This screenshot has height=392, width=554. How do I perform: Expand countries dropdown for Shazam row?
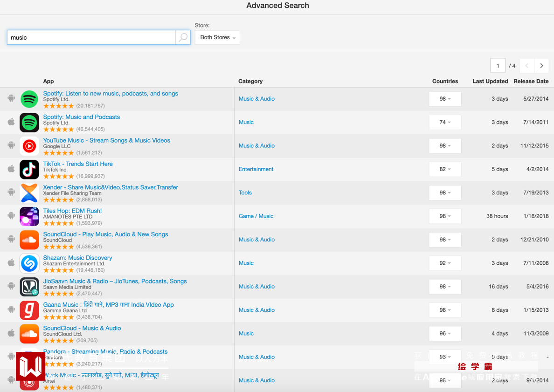coord(445,263)
